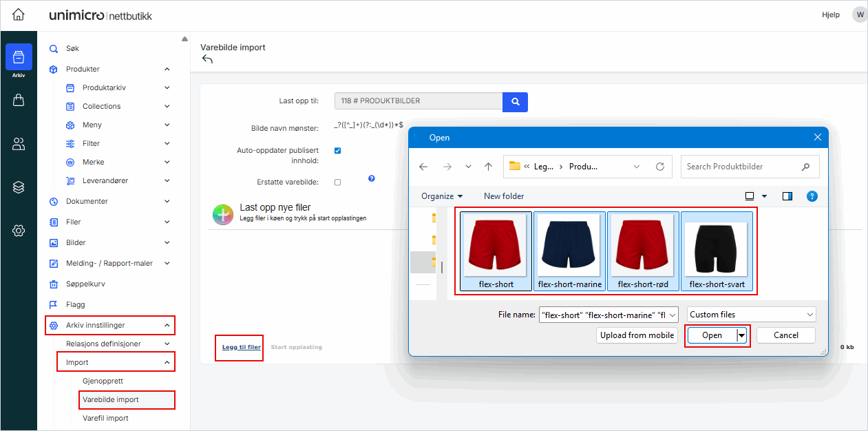Toggle the preview pane button in dialog
Viewport: 868px width, 431px height.
tap(787, 196)
